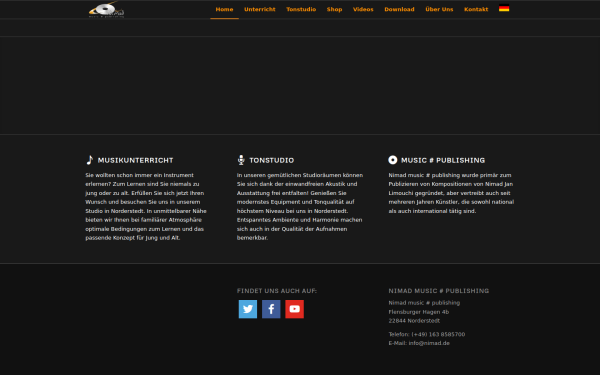Viewport: 600px width, 375px height.
Task: Click the Nimad logo in the header
Action: pos(106,10)
